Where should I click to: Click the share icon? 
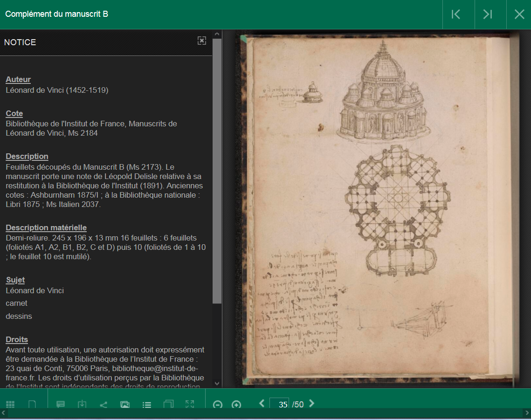tap(103, 405)
